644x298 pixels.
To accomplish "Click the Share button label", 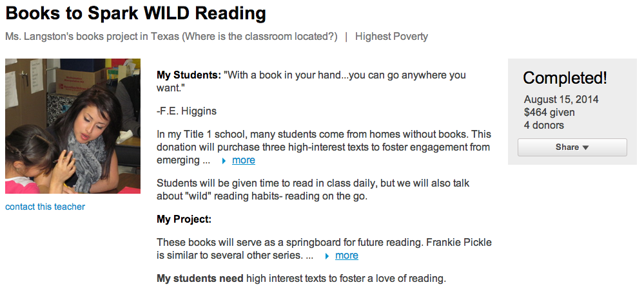I will [567, 147].
